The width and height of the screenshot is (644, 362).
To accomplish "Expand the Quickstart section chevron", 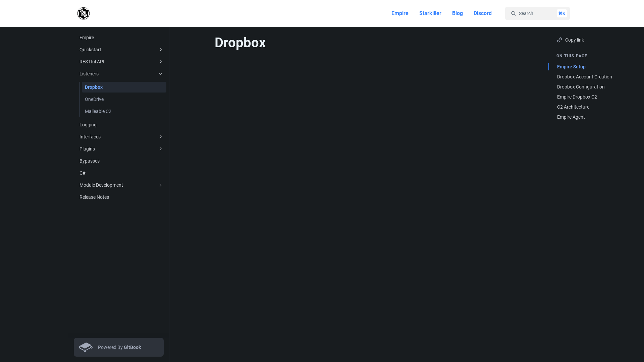I will pyautogui.click(x=160, y=50).
